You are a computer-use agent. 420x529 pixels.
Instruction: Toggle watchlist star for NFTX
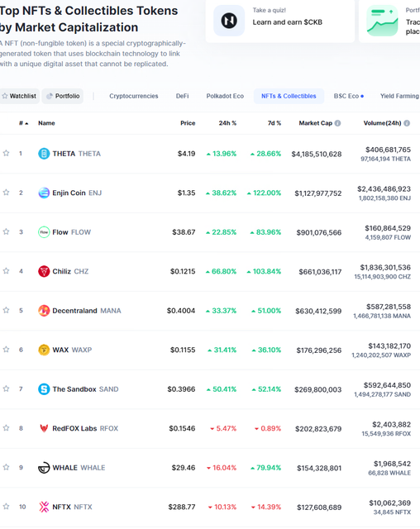point(6,507)
